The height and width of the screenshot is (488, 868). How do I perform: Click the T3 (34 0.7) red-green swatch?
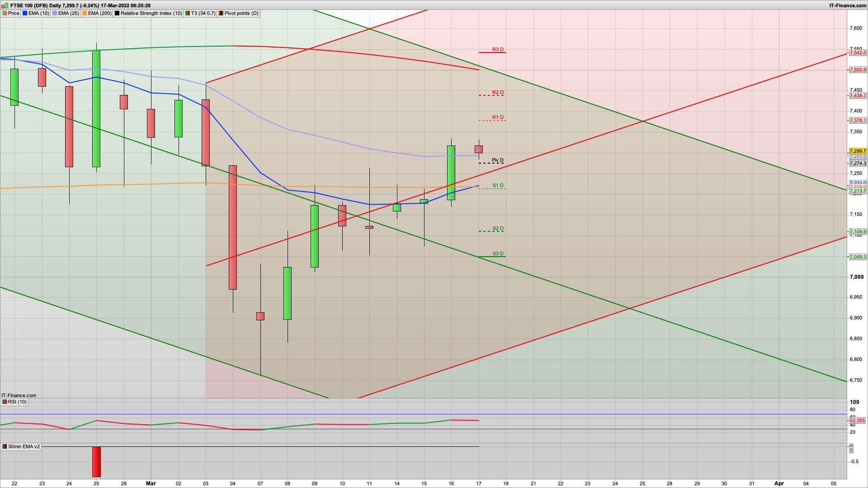tap(188, 14)
